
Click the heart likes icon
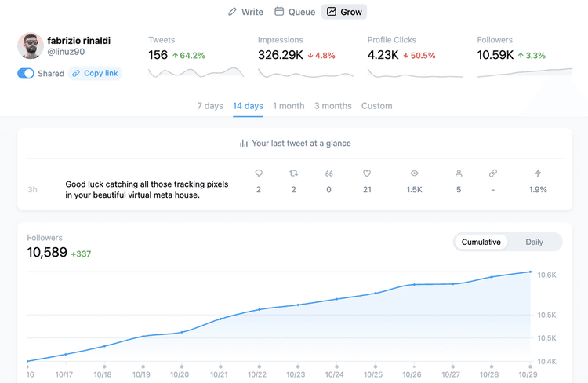pos(367,173)
